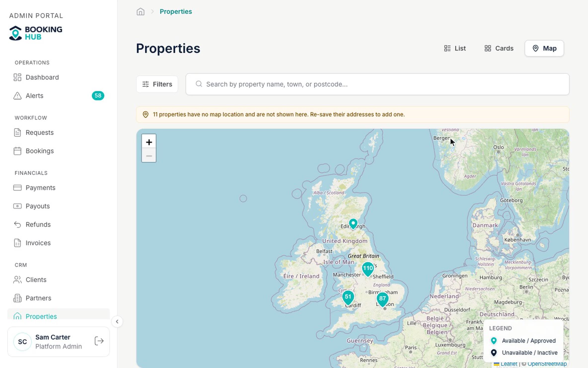The image size is (588, 368).
Task: Open the 51 properties cluster near Cardiff
Action: (348, 298)
